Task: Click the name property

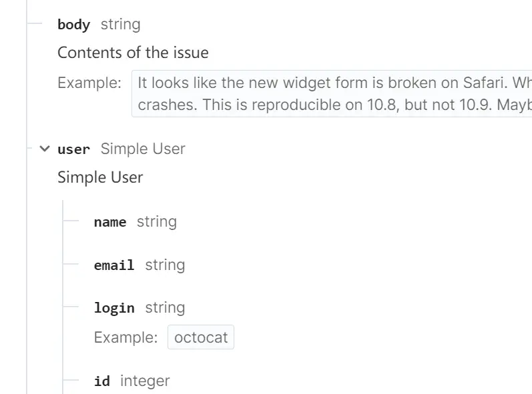Action: pyautogui.click(x=110, y=222)
